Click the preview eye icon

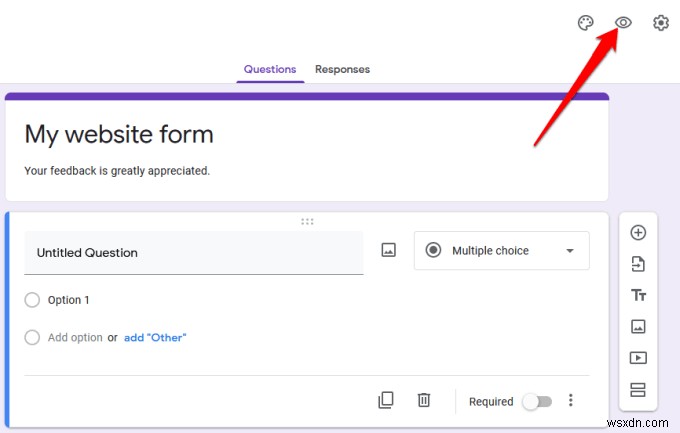[624, 23]
